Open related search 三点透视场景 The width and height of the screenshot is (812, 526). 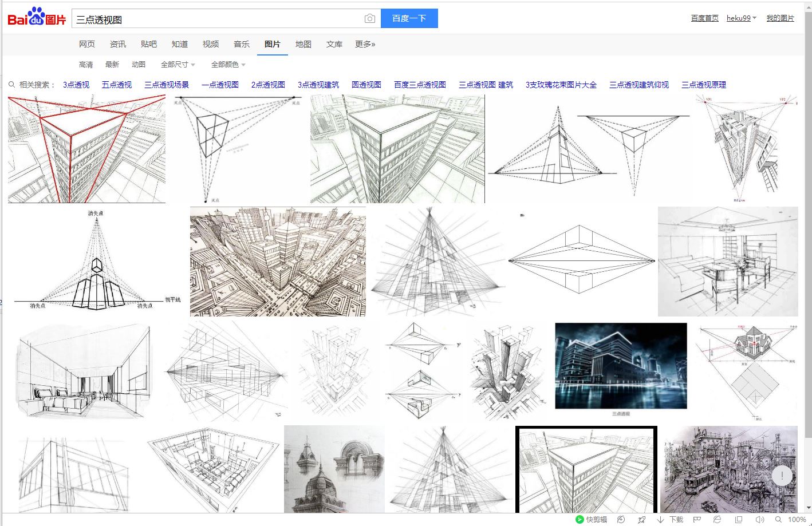pyautogui.click(x=166, y=85)
